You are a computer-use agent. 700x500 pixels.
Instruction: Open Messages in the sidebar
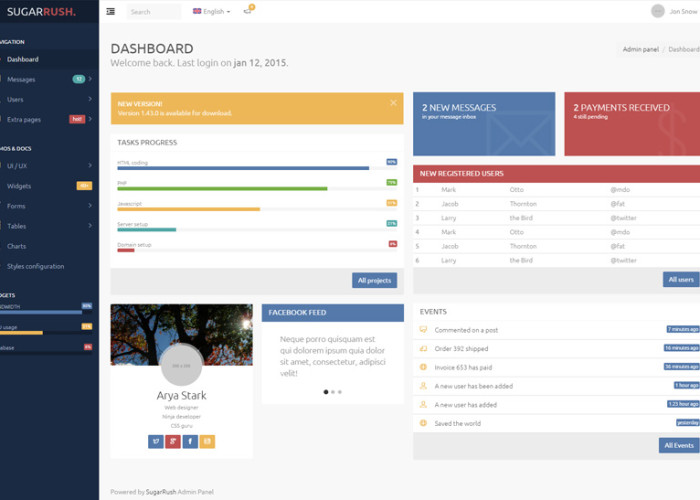tap(21, 79)
